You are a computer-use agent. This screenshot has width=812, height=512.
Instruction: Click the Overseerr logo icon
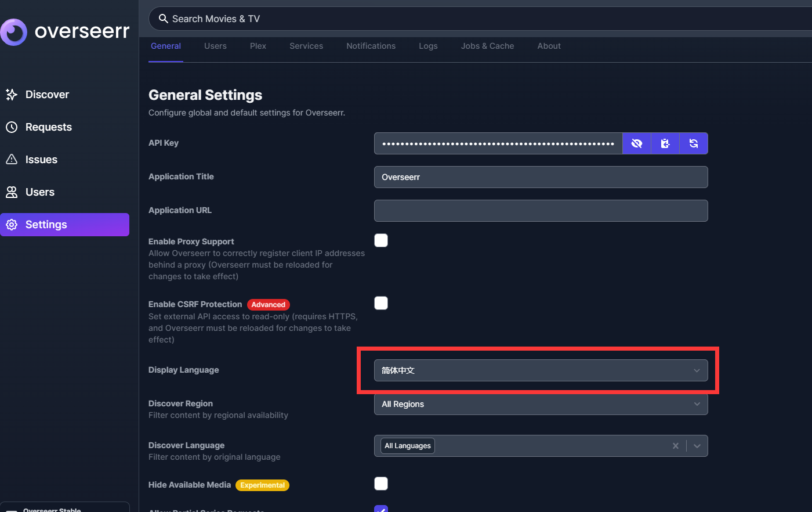[14, 32]
